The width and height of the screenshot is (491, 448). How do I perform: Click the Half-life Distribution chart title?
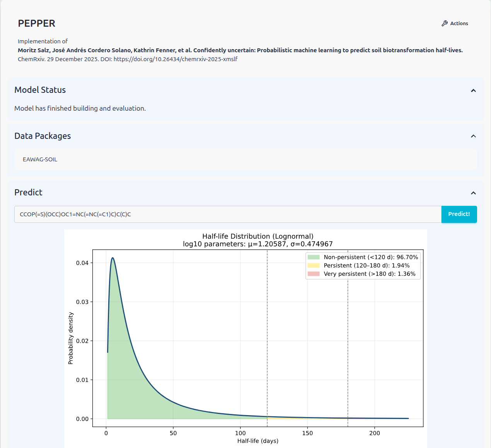click(257, 236)
